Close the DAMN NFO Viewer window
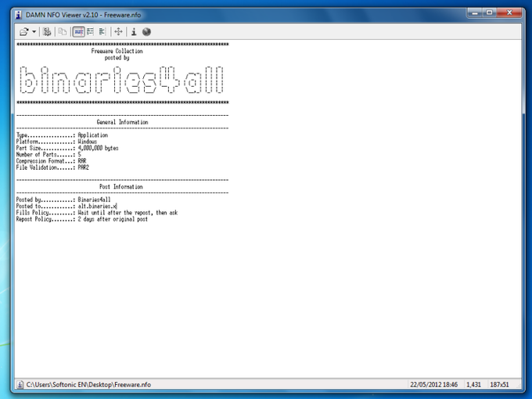532x399 pixels. (x=509, y=13)
